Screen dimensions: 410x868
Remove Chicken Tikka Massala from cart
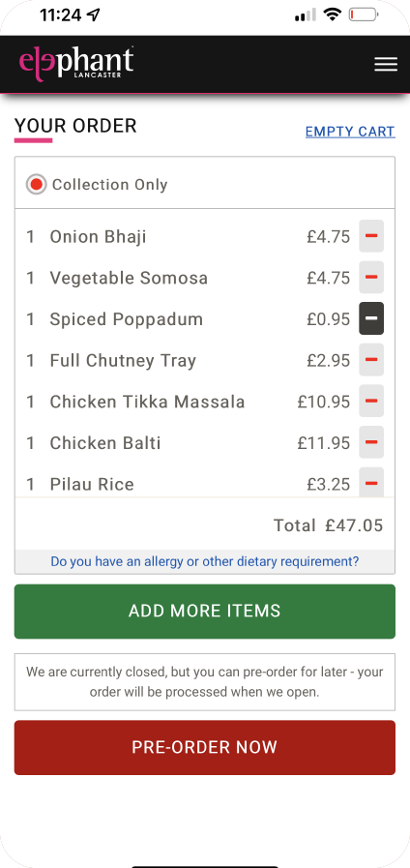click(x=371, y=402)
